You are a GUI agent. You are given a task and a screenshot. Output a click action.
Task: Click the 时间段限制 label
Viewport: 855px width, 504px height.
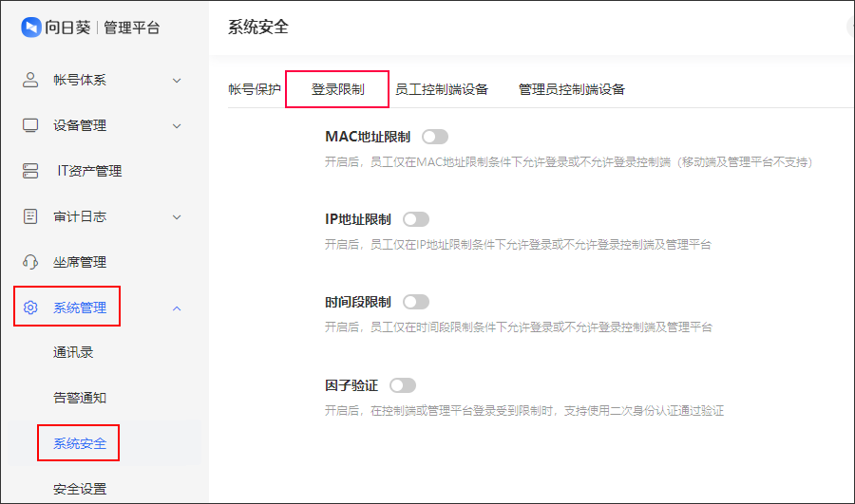(x=358, y=302)
